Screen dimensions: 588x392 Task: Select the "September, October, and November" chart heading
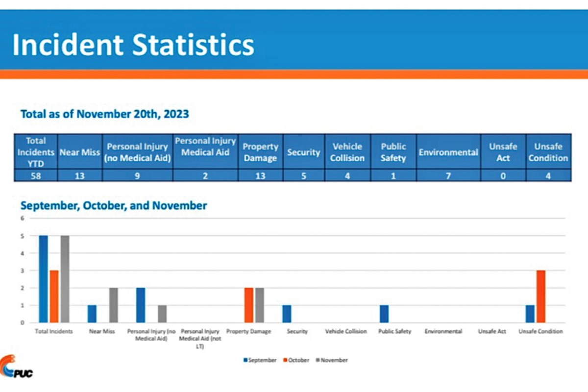click(x=114, y=206)
